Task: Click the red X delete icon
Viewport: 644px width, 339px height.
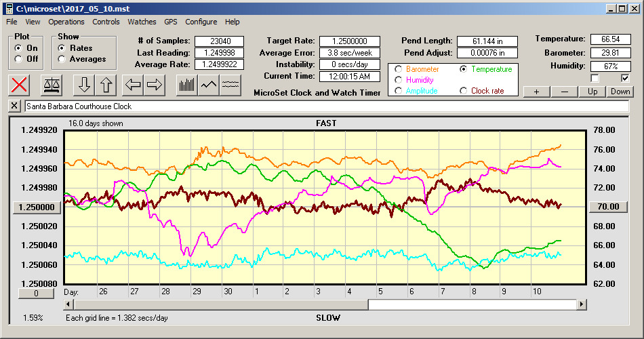Action: pyautogui.click(x=20, y=85)
